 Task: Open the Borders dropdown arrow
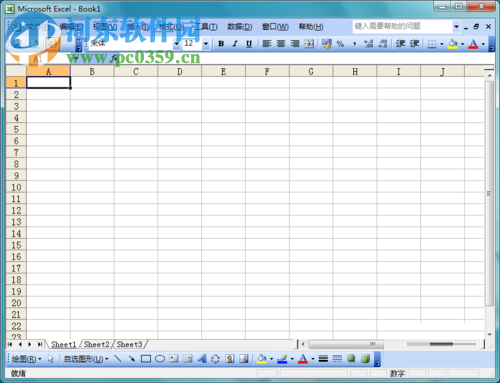[x=442, y=44]
